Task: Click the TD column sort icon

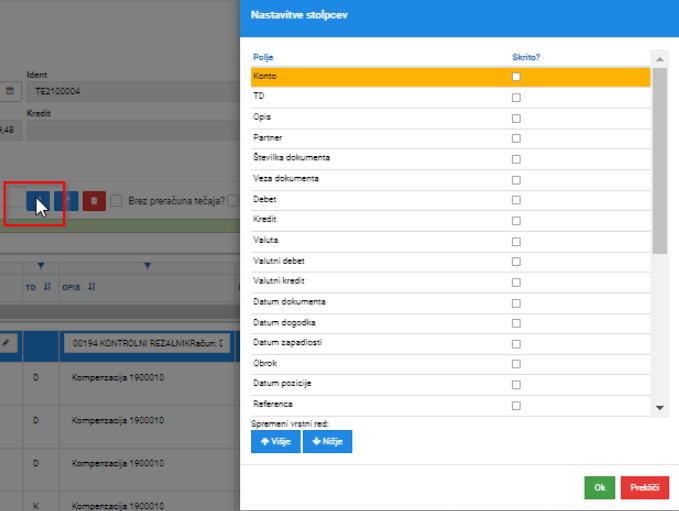Action: (48, 287)
